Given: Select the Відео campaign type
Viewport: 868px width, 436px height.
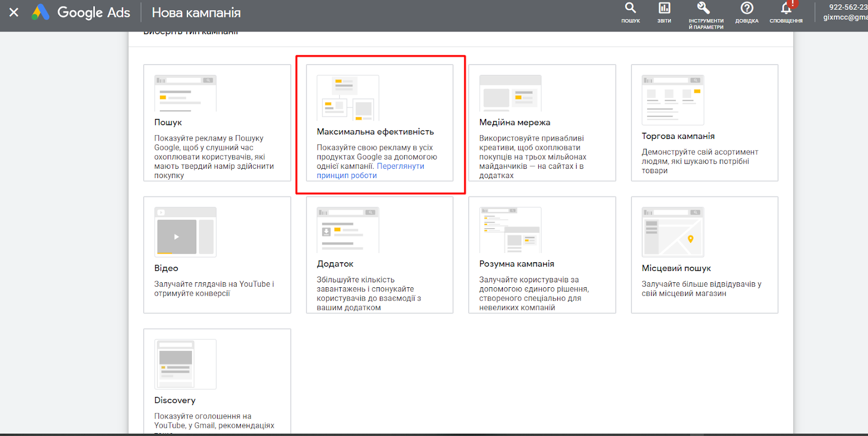Looking at the screenshot, I should [166, 268].
